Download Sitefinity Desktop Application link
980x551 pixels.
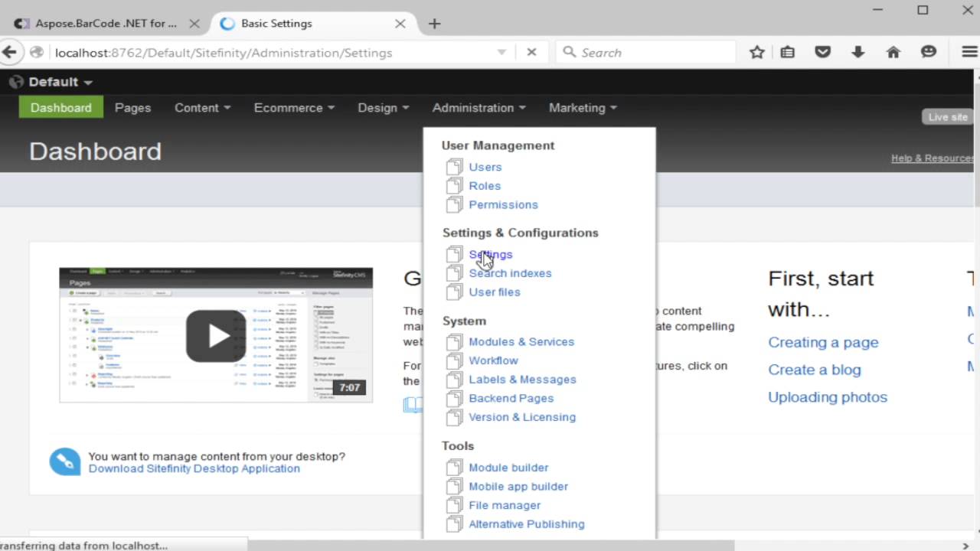[x=194, y=468]
